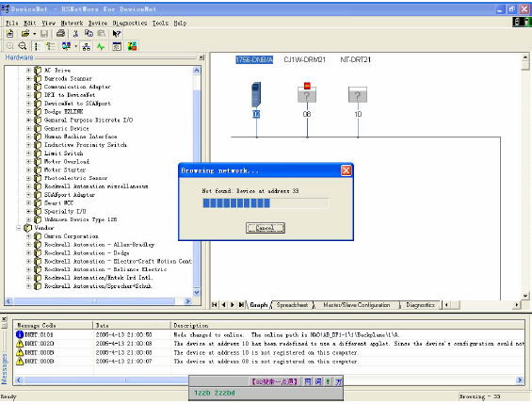Click the Zoom Out magnifier icon
Image resolution: width=532 pixels, height=404 pixels.
(x=23, y=46)
